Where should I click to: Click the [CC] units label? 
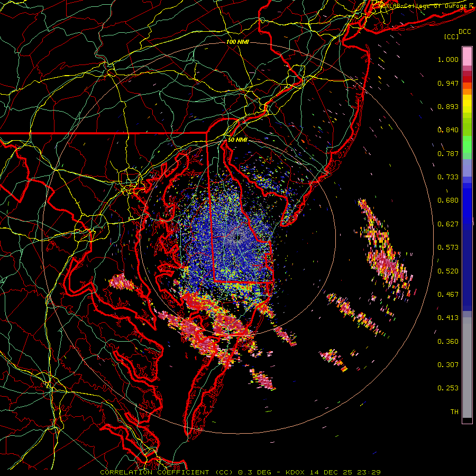pyautogui.click(x=452, y=36)
